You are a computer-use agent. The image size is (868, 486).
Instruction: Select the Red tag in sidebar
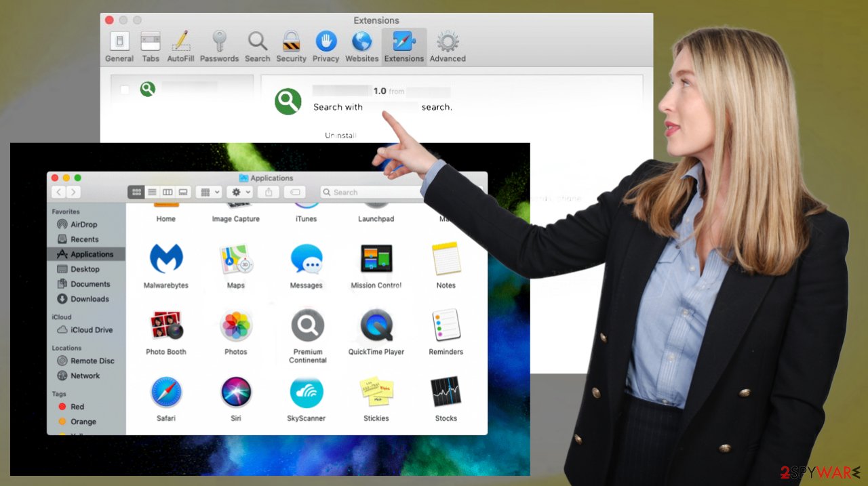(77, 407)
